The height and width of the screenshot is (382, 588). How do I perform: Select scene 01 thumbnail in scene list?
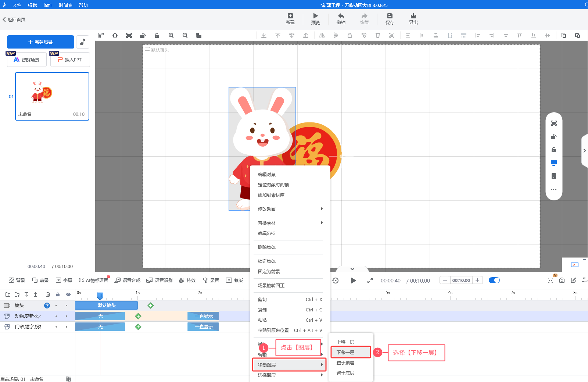pos(52,96)
